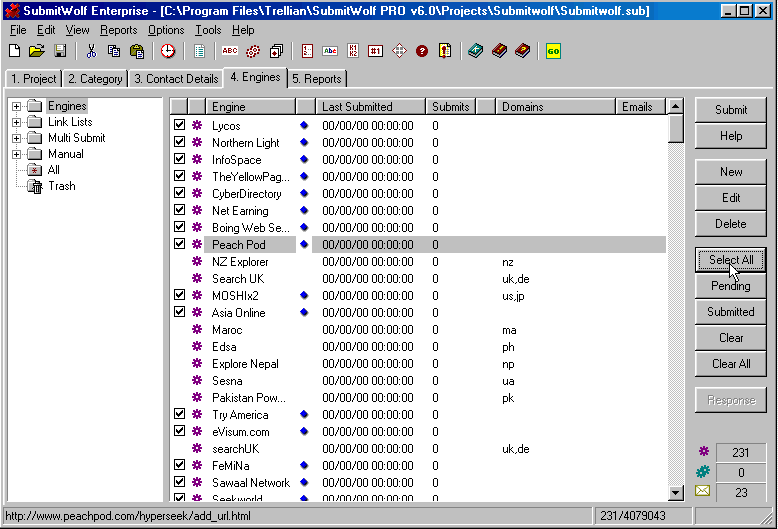Viewport: 778px width, 529px height.
Task: Expand the Manual tree node
Action: pos(16,154)
